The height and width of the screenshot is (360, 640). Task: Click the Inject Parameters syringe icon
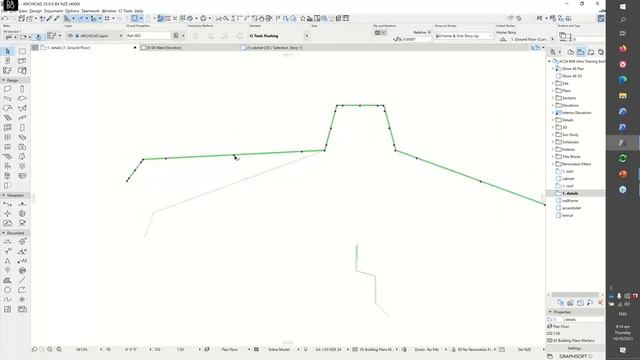56,18
